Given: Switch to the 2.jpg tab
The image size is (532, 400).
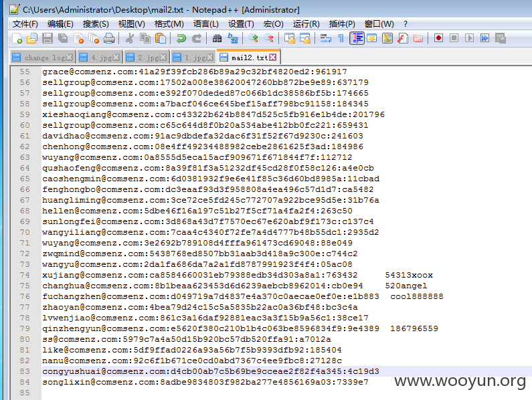Looking at the screenshot, I should pos(149,58).
